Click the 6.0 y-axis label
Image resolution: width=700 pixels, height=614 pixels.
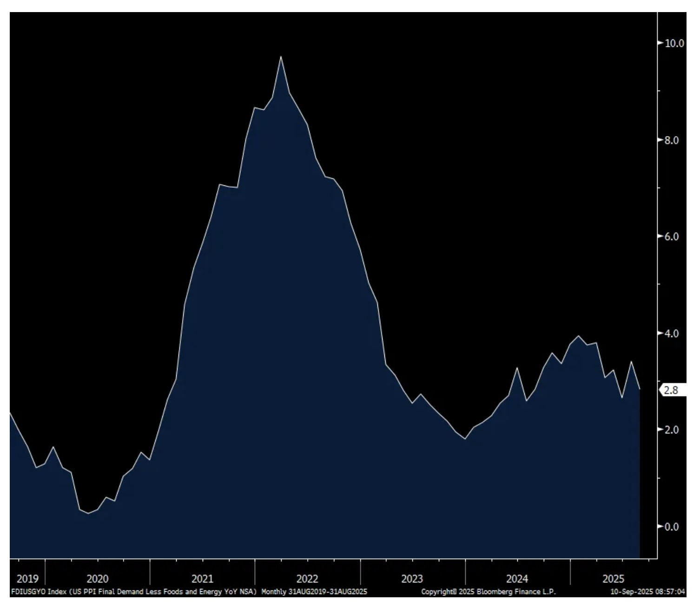pyautogui.click(x=671, y=237)
